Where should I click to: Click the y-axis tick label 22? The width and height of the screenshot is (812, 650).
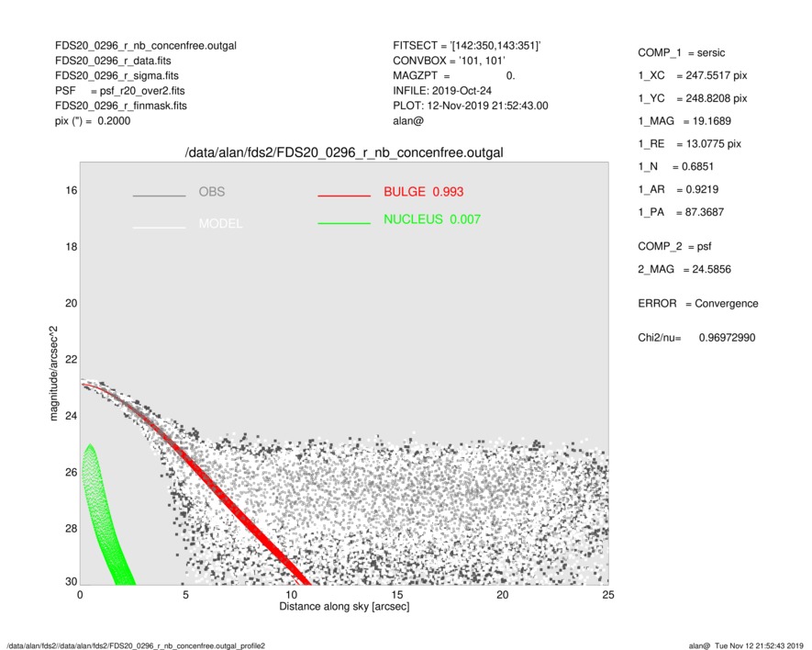point(71,360)
